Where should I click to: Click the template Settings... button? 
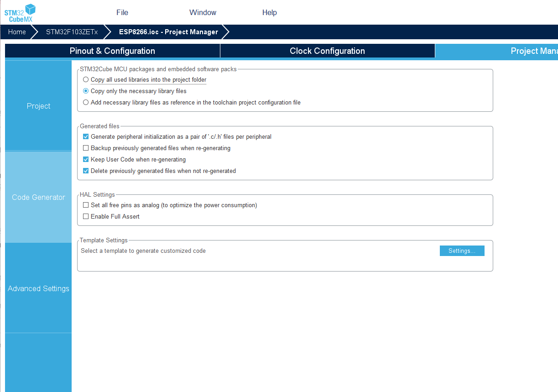coord(462,251)
